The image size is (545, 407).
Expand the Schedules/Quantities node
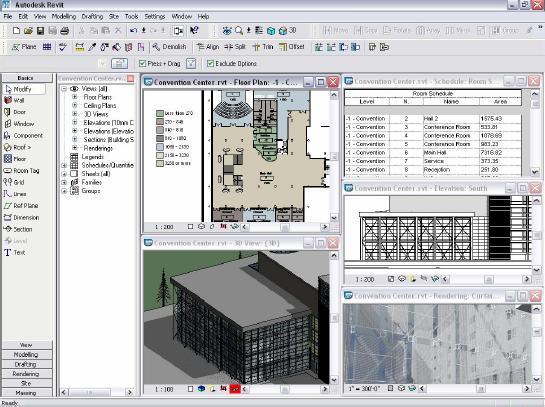[64, 165]
